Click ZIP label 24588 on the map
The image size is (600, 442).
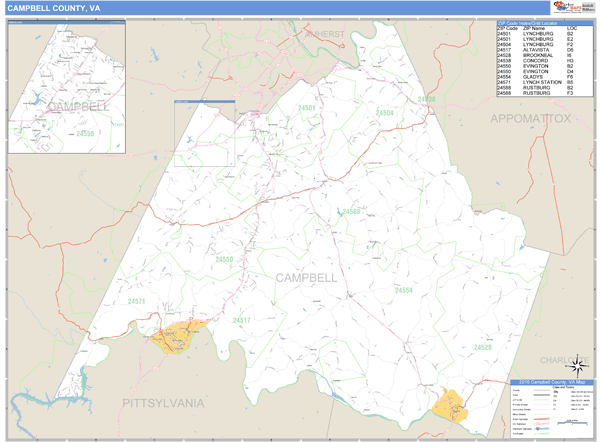pos(351,211)
